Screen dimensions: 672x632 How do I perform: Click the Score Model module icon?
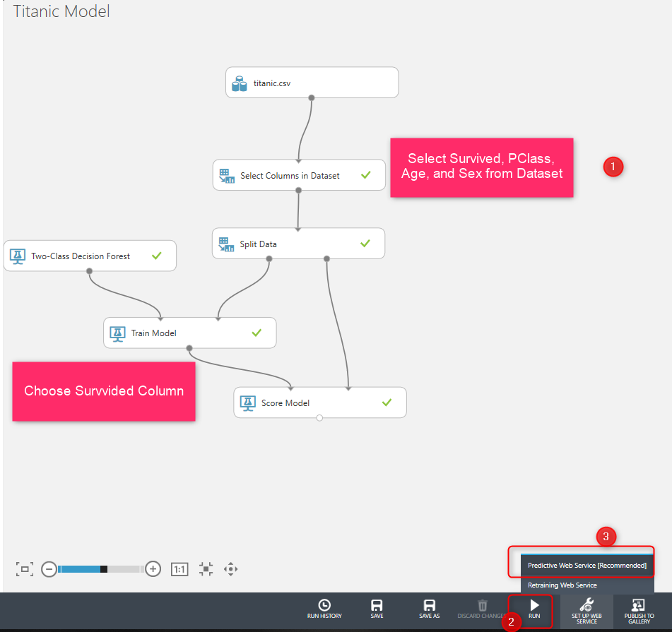tap(247, 402)
